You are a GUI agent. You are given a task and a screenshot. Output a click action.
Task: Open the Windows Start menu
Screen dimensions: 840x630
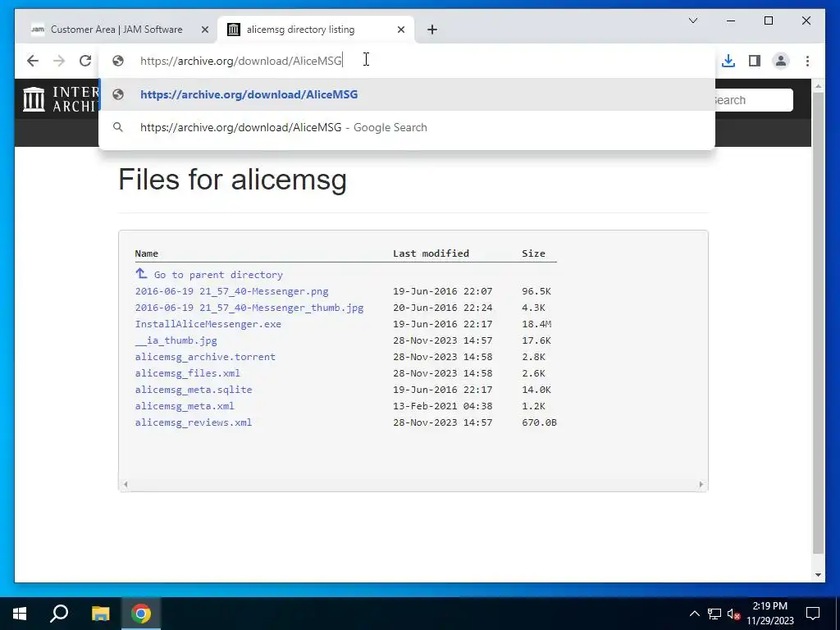point(20,614)
